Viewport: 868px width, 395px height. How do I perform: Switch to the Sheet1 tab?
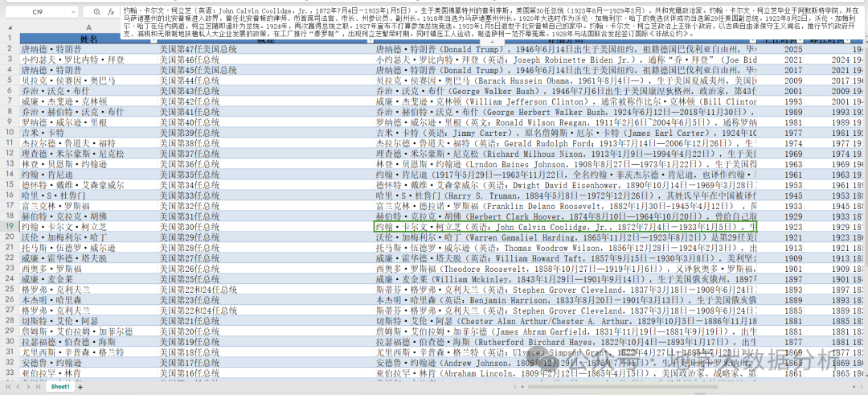pyautogui.click(x=60, y=387)
